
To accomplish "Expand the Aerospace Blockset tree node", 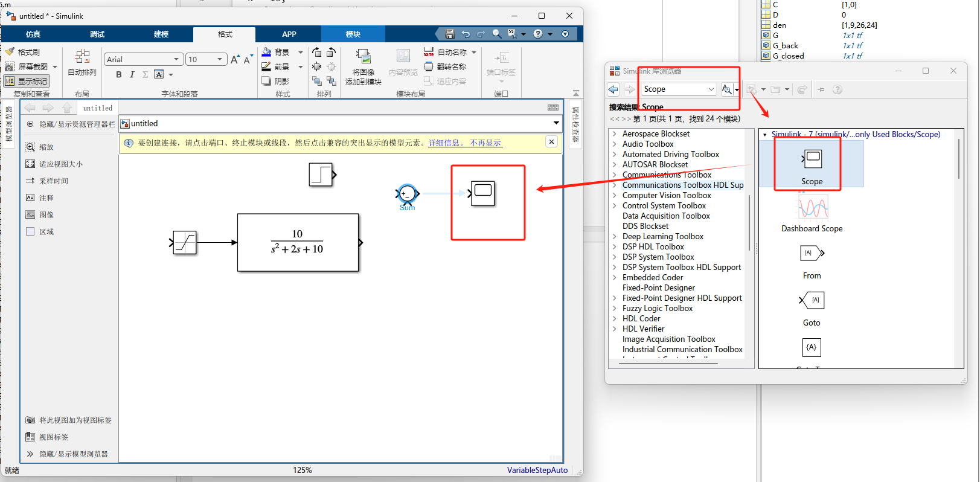I will click(x=614, y=133).
